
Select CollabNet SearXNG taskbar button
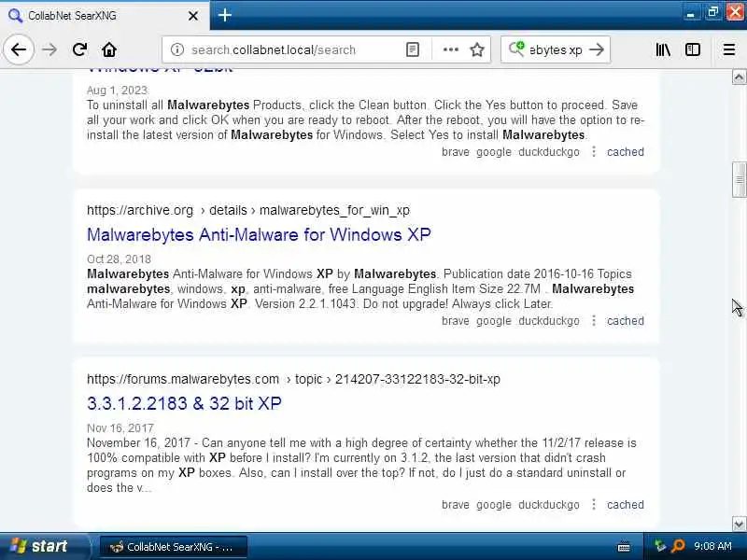tap(174, 547)
